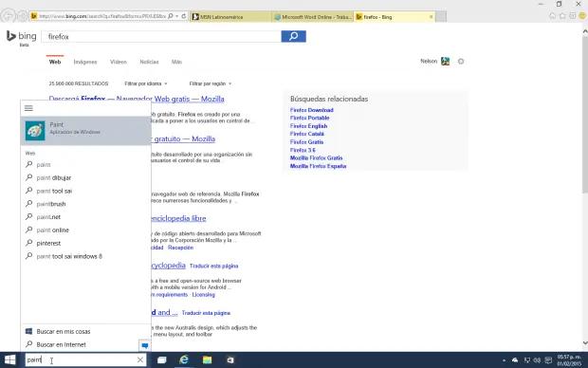
Task: Select the 'paint online' suggestion
Action: click(x=53, y=230)
